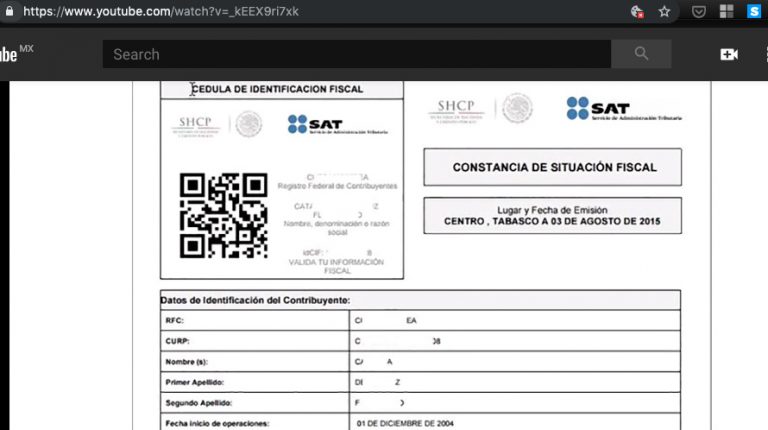Screen dimensions: 768x430
Task: Open the create video camera icon
Action: [729, 54]
